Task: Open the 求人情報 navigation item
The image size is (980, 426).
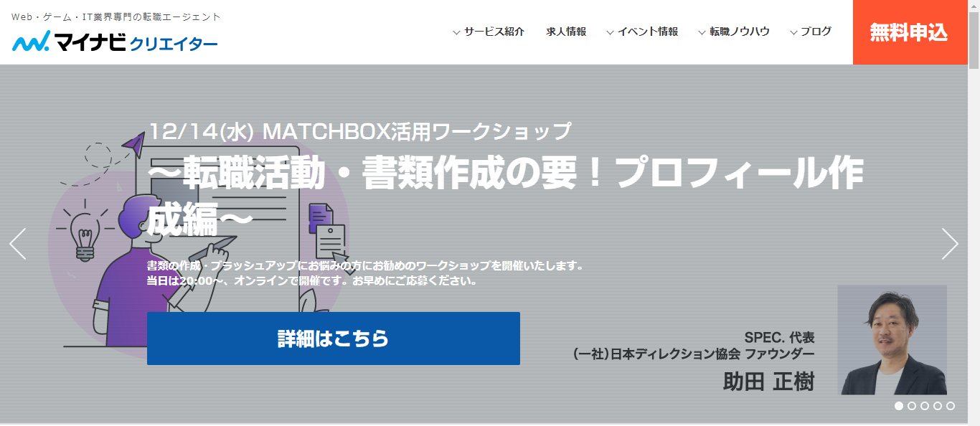Action: pos(566,32)
